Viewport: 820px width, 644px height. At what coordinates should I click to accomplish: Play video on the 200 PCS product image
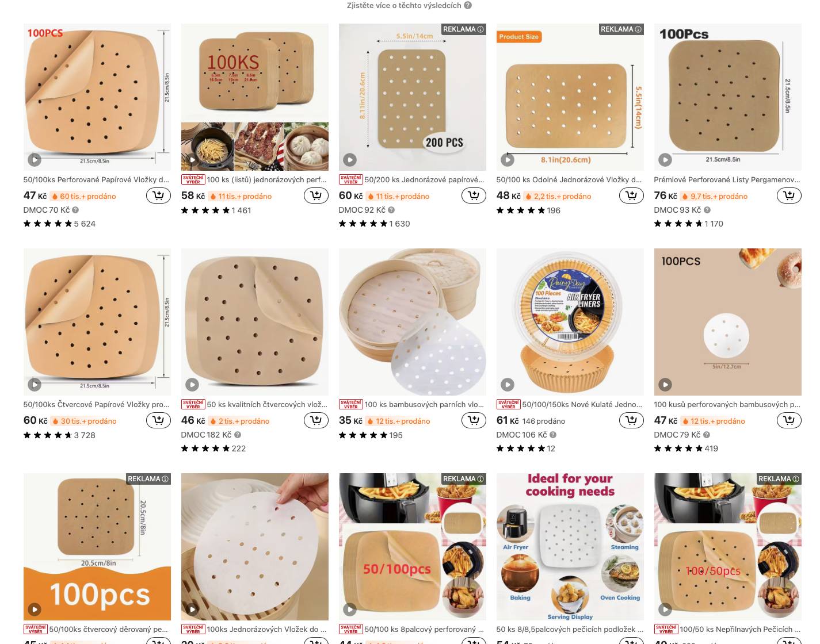[350, 160]
